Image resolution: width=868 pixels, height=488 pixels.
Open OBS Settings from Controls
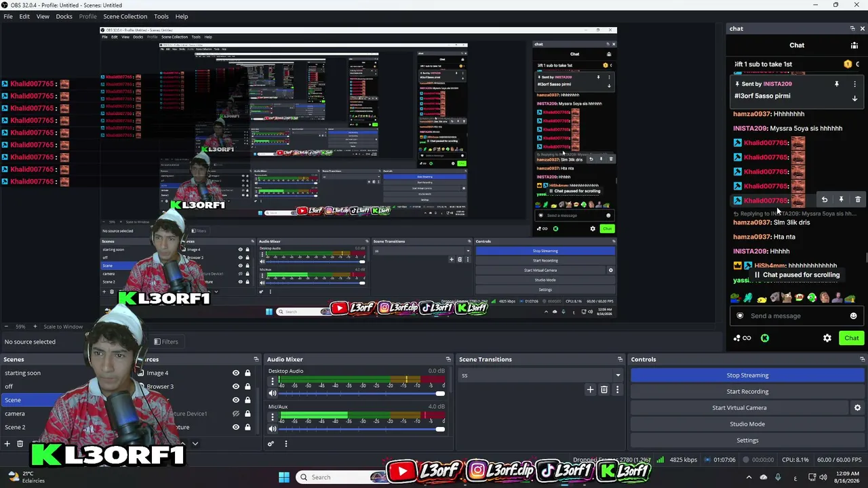(747, 441)
